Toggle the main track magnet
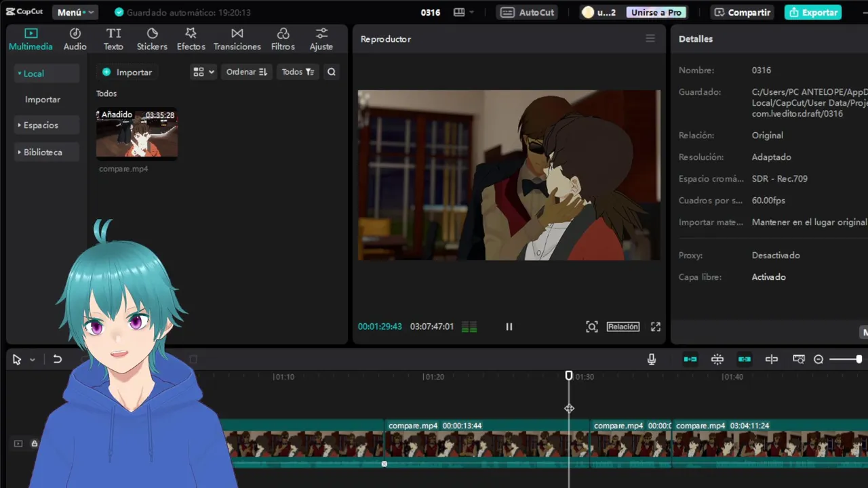868x488 pixels. (x=690, y=359)
